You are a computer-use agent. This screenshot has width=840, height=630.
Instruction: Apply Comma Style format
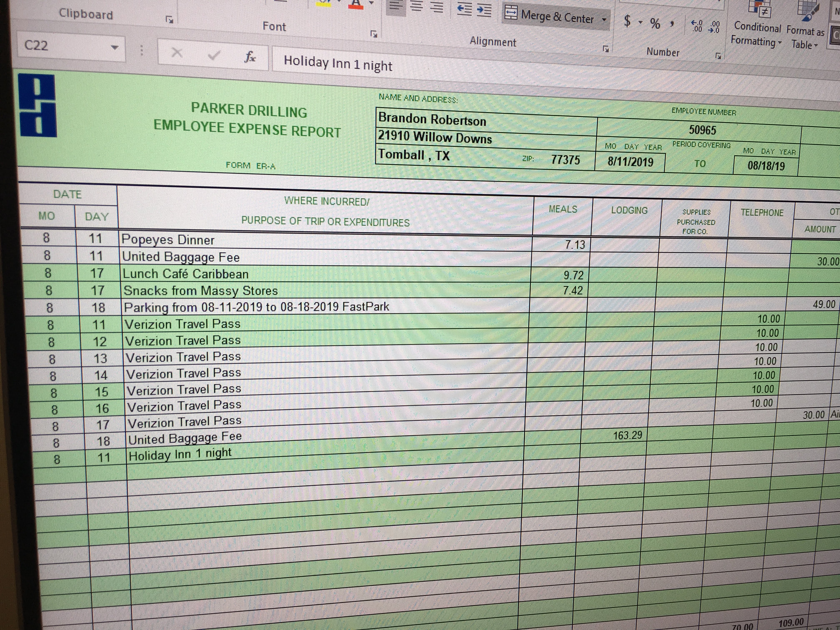(672, 24)
